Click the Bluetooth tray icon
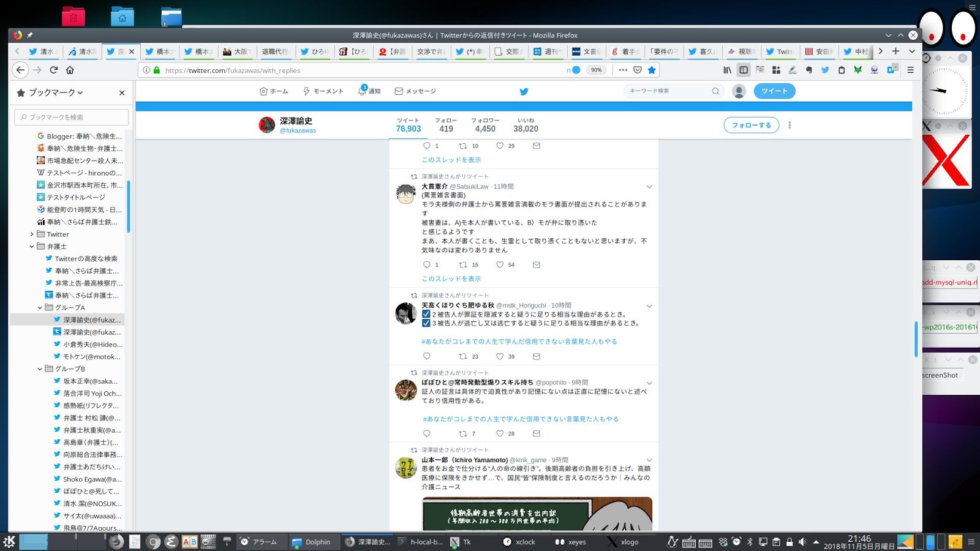Image resolution: width=980 pixels, height=551 pixels. 750,542
